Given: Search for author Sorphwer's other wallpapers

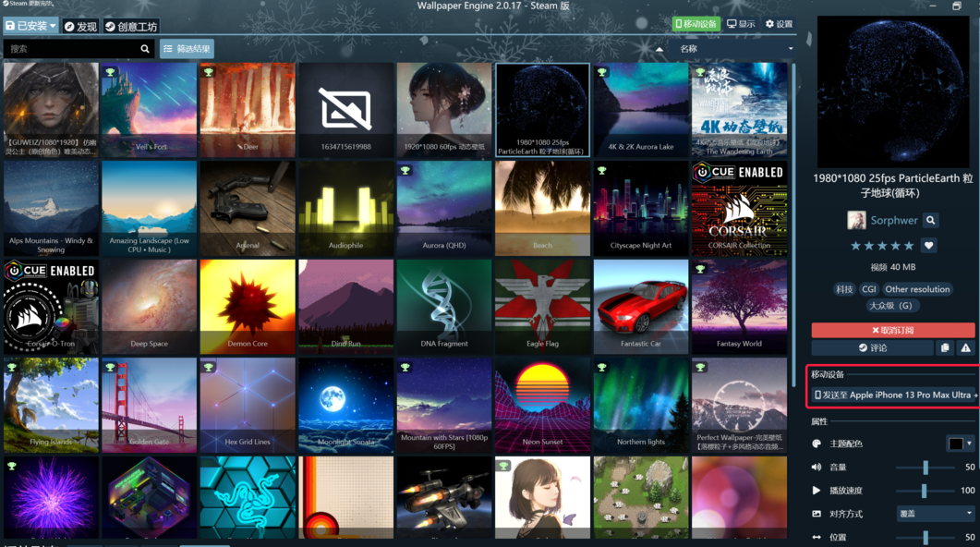Looking at the screenshot, I should [931, 221].
